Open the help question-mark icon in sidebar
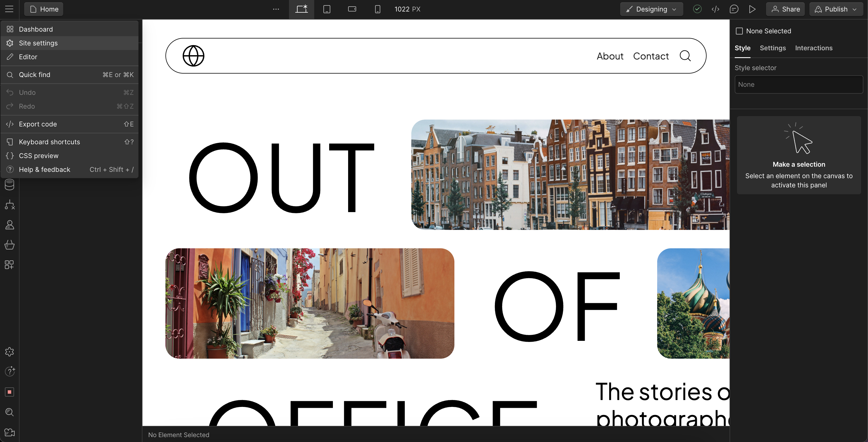The image size is (868, 442). pyautogui.click(x=9, y=372)
